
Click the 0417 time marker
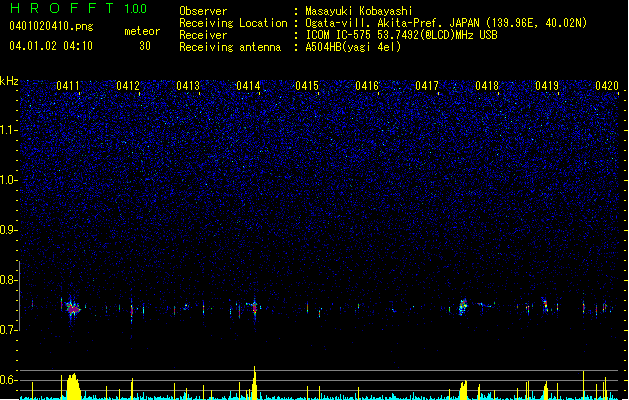pos(427,86)
